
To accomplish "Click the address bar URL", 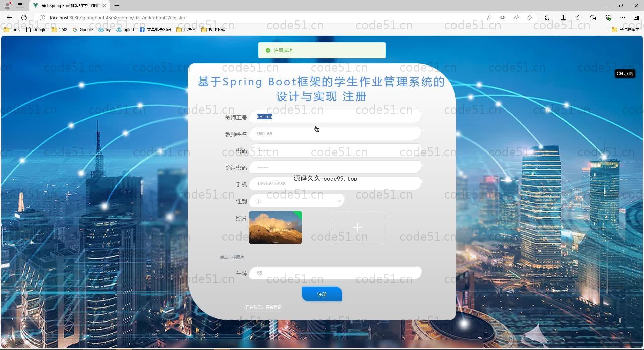I will (x=117, y=18).
